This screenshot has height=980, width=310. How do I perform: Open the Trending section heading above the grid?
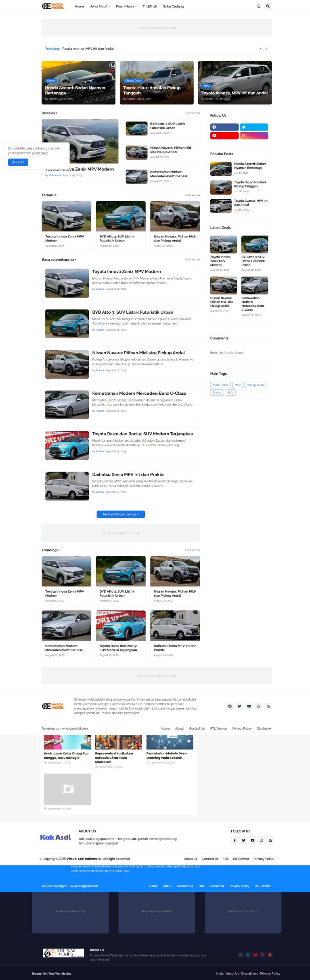(50, 550)
